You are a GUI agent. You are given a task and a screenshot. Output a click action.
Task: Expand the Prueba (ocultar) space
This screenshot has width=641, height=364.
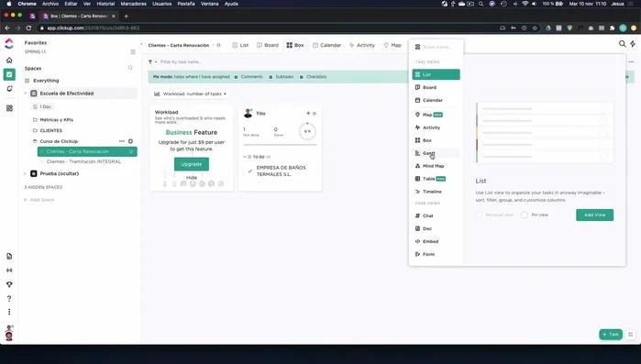coord(26,173)
